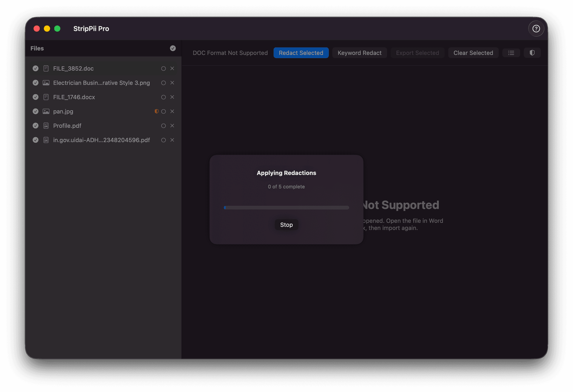573x392 pixels.
Task: Open the Help question mark icon
Action: [536, 28]
